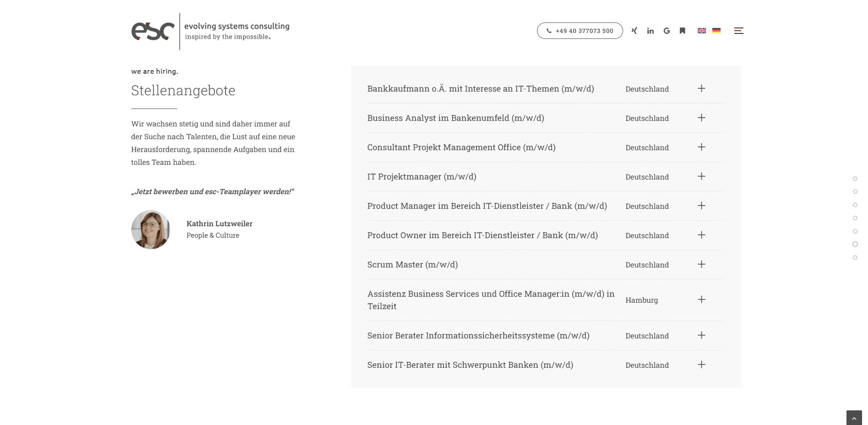Select the third section navigation dot
This screenshot has height=425, width=868.
855,205
